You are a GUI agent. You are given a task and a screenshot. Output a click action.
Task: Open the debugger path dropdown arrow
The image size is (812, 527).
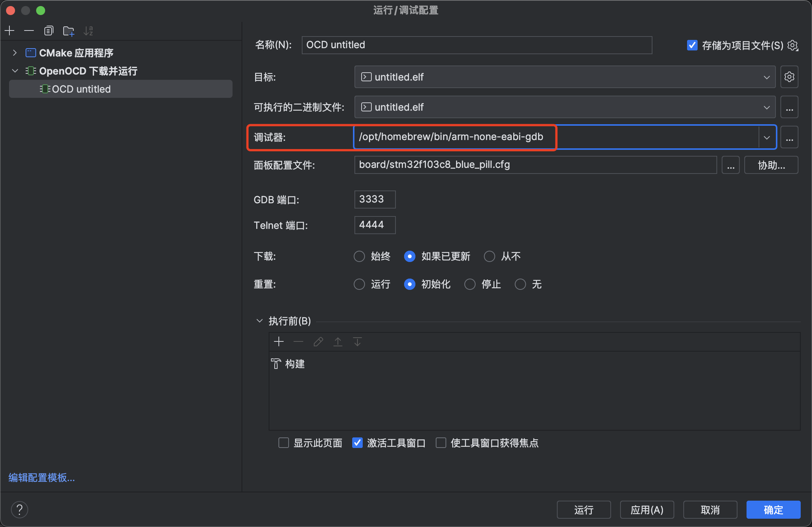pos(767,137)
